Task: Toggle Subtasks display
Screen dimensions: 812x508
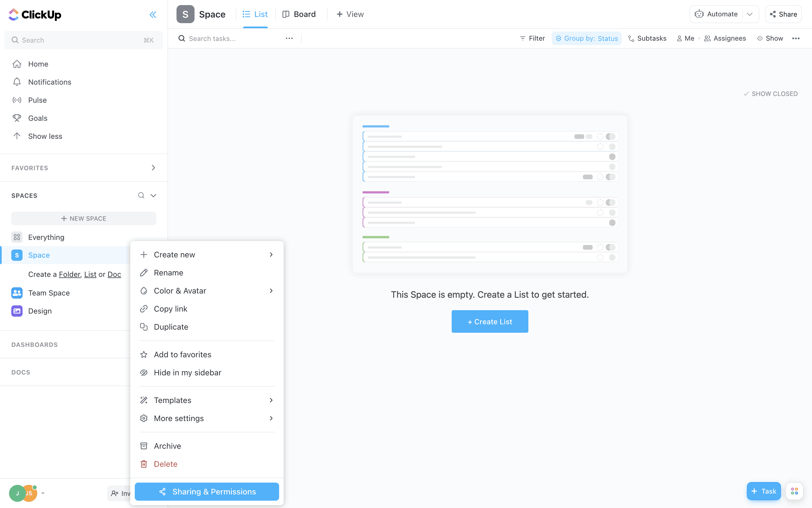Action: [x=647, y=38]
